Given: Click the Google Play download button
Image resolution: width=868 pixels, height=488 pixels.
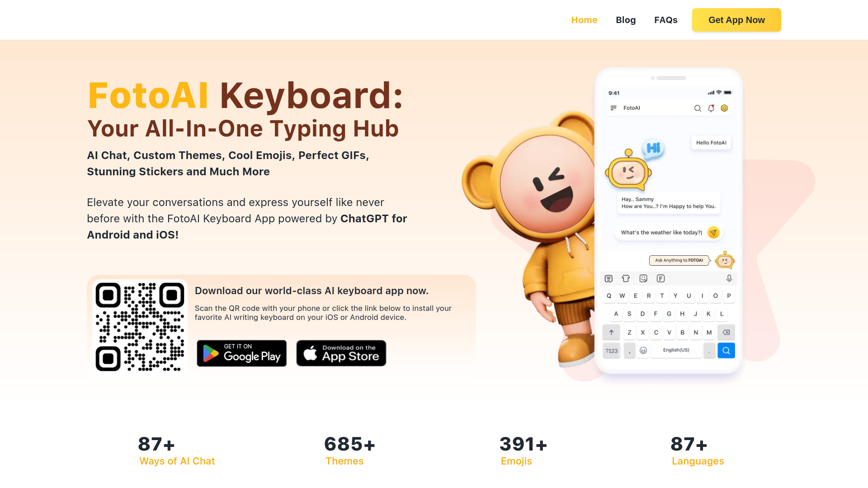Looking at the screenshot, I should (x=241, y=352).
